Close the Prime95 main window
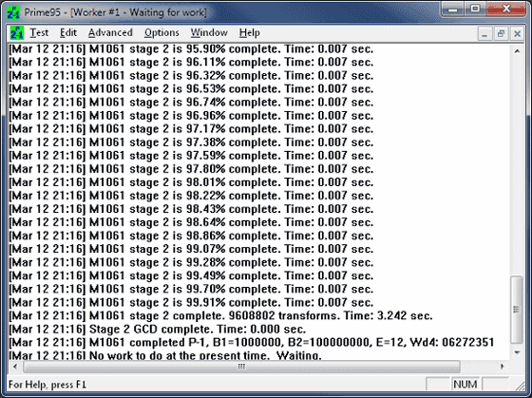Image resolution: width=532 pixels, height=398 pixels. point(505,9)
